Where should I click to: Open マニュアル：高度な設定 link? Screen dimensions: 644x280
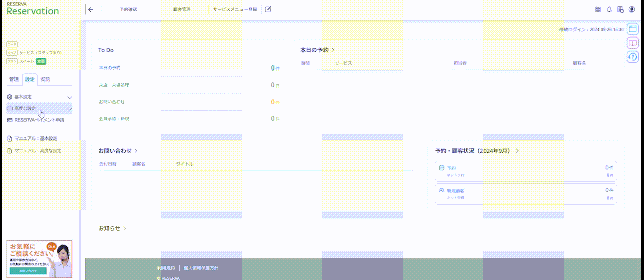(x=38, y=151)
